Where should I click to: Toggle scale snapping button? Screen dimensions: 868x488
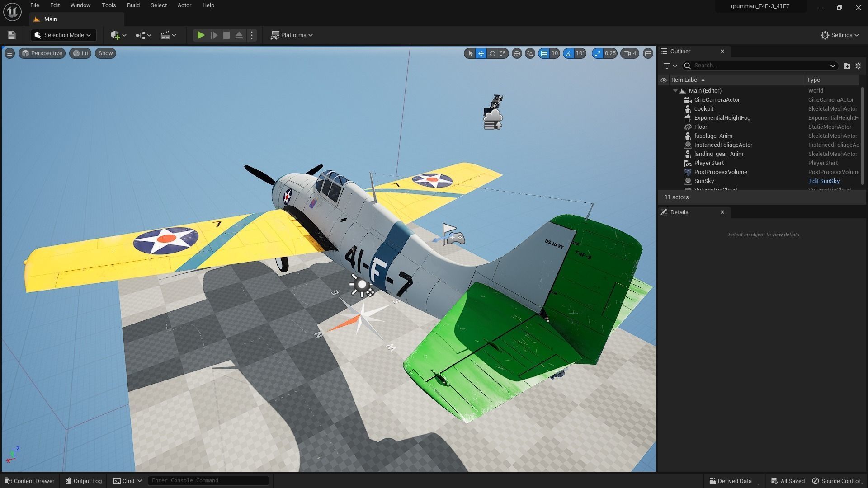[x=598, y=53]
